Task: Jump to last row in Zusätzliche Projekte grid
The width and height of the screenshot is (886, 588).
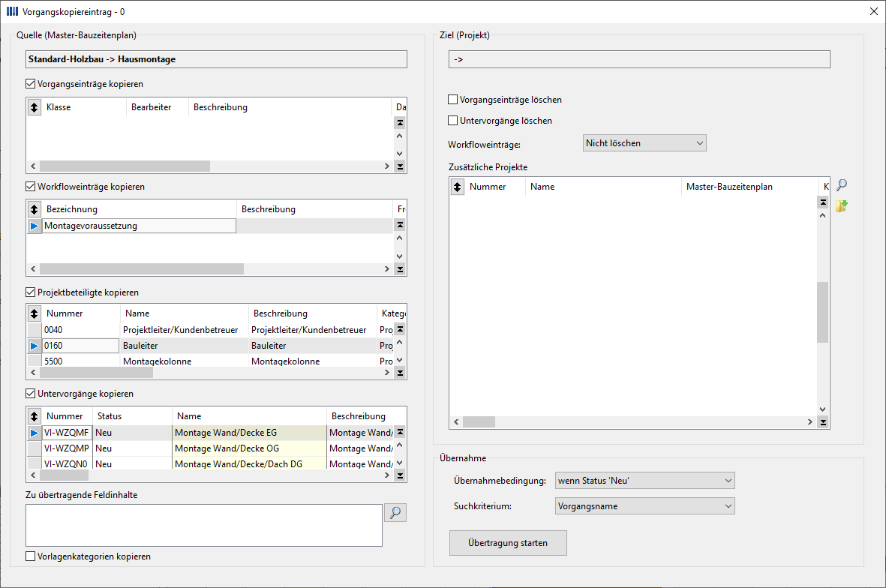Action: click(x=823, y=422)
